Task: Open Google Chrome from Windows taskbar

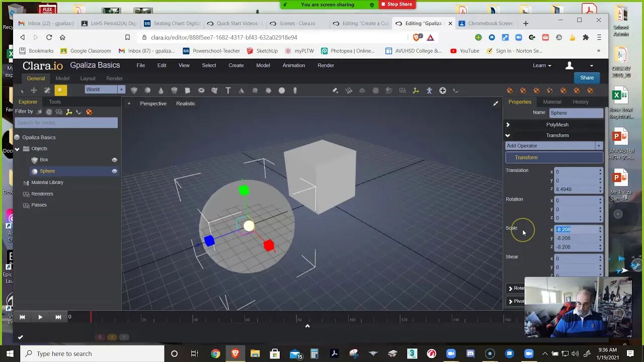Action: click(215, 354)
